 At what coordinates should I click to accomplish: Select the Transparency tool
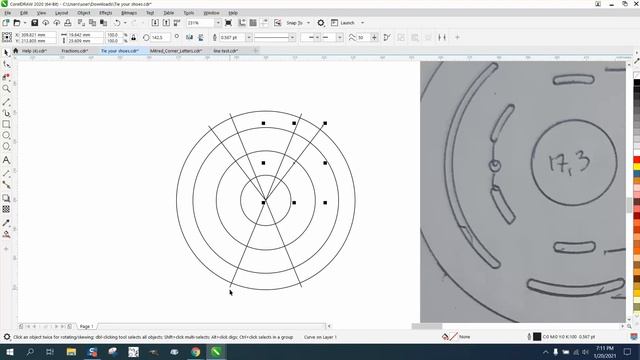coord(6,209)
